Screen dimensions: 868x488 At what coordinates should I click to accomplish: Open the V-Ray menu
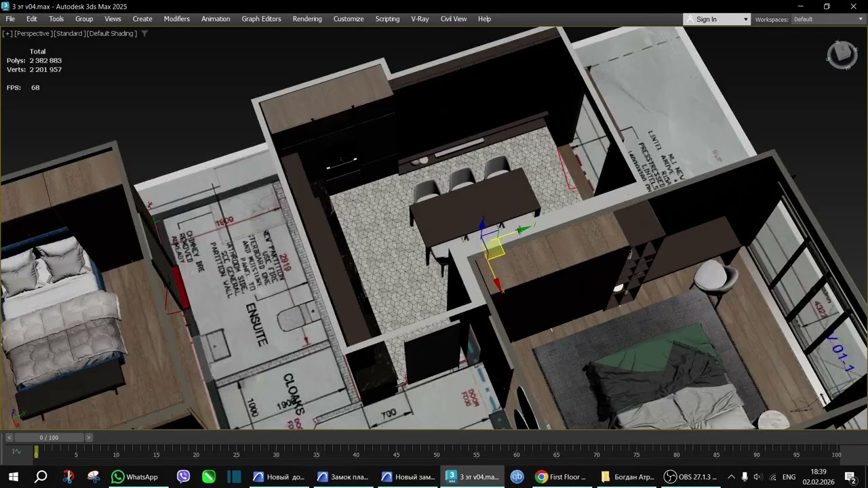[420, 19]
